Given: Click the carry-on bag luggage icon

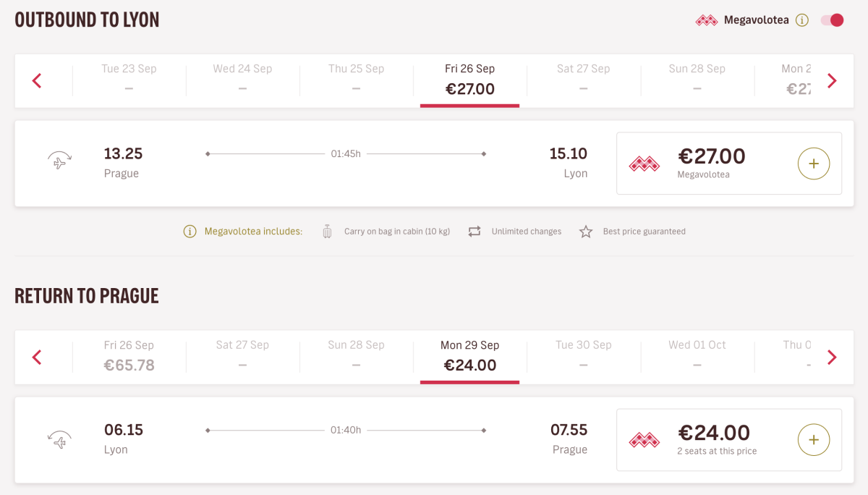Looking at the screenshot, I should point(327,232).
